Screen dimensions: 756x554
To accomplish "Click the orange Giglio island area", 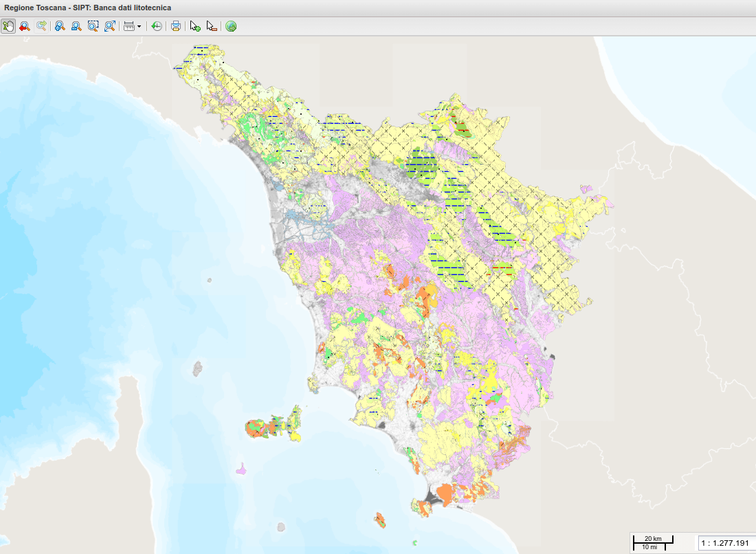I will tap(379, 519).
